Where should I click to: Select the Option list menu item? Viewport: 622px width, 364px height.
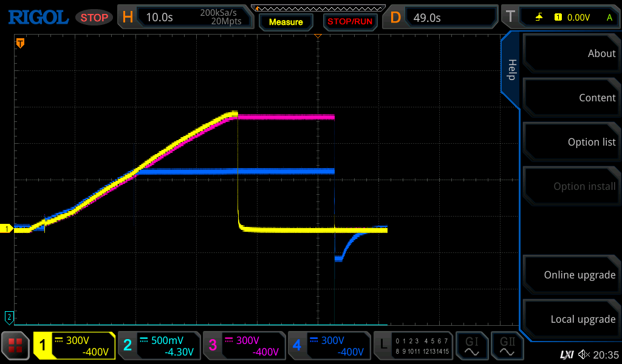click(x=571, y=142)
